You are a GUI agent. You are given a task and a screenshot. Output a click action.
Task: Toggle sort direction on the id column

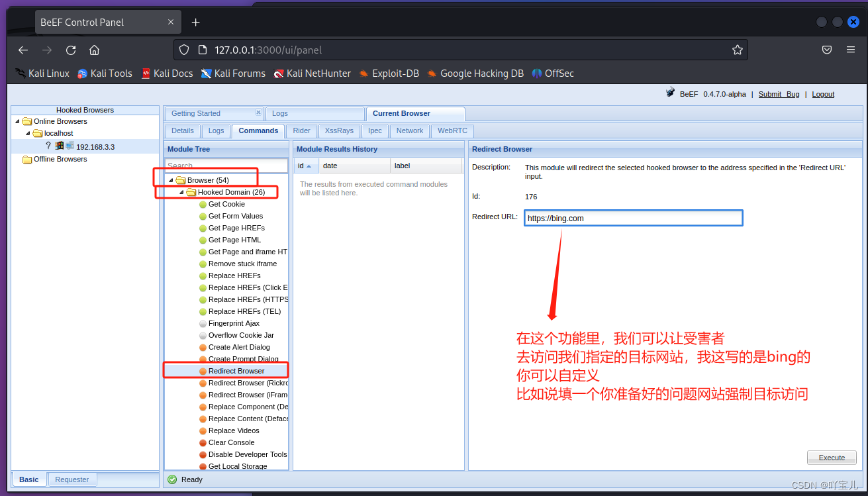pos(302,166)
